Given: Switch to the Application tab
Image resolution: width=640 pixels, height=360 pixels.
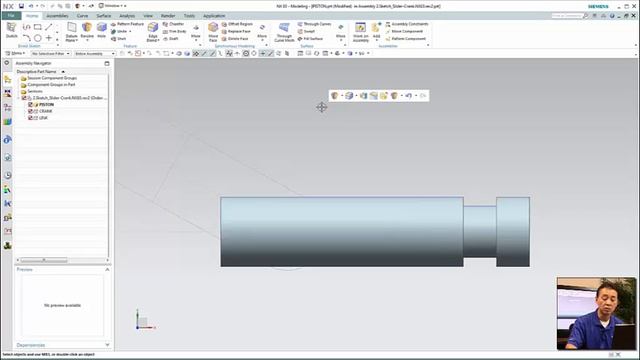Looking at the screenshot, I should (x=214, y=16).
